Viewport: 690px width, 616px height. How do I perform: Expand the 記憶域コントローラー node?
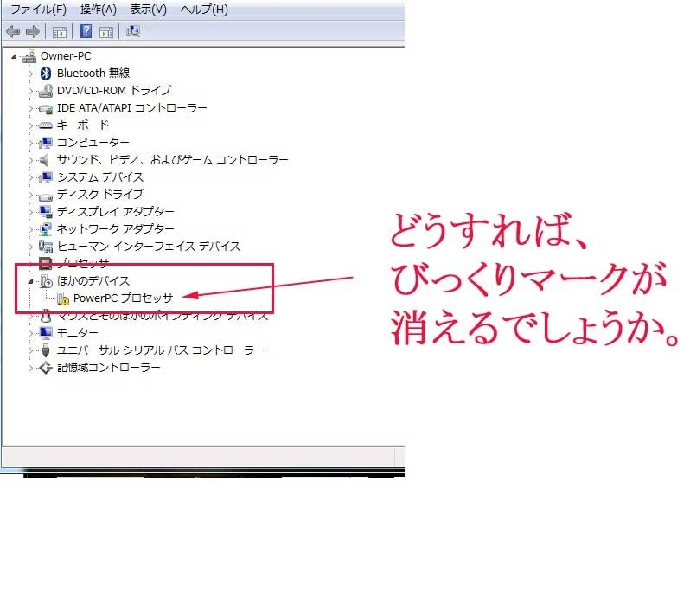[30, 368]
